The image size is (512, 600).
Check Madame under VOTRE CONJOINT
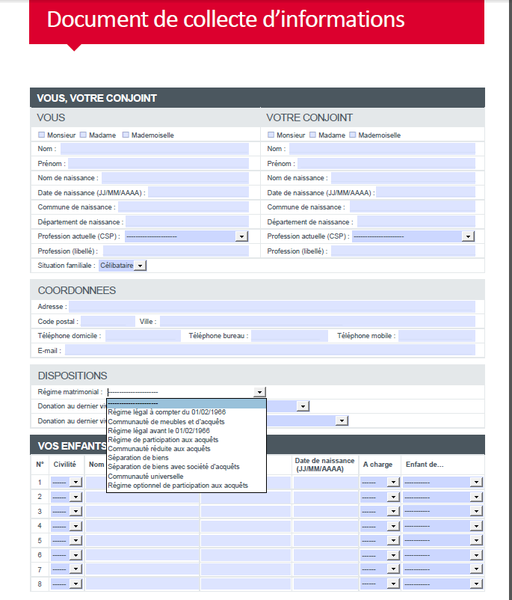pyautogui.click(x=313, y=135)
